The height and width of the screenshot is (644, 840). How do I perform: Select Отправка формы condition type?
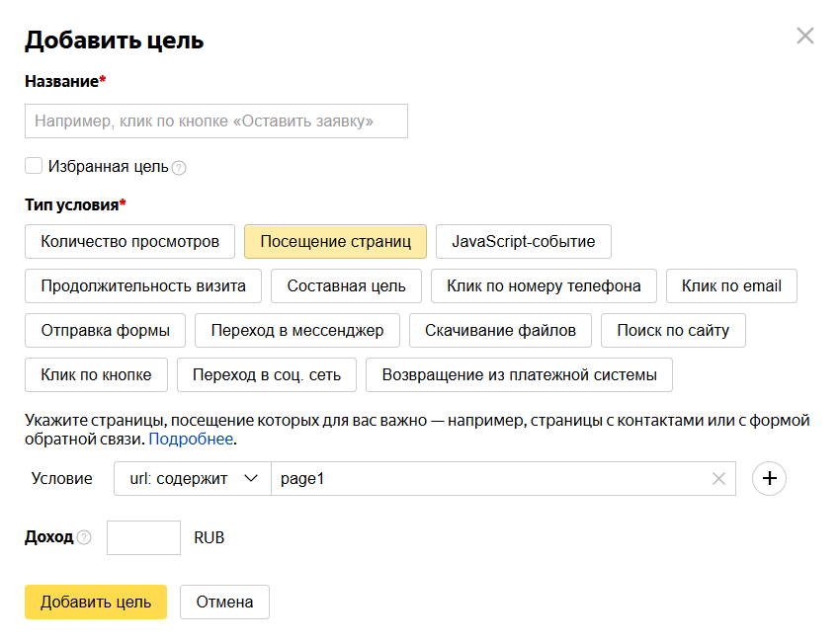pos(105,331)
